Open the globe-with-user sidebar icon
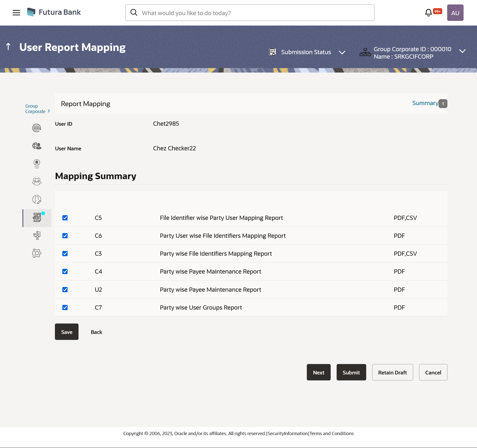The image size is (477, 448). (x=37, y=146)
